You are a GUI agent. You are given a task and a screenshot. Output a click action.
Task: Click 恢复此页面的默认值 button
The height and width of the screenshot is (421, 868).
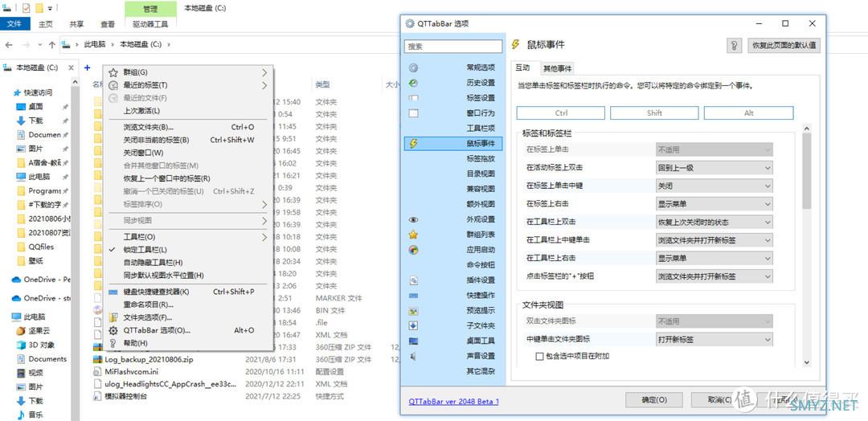pos(784,45)
